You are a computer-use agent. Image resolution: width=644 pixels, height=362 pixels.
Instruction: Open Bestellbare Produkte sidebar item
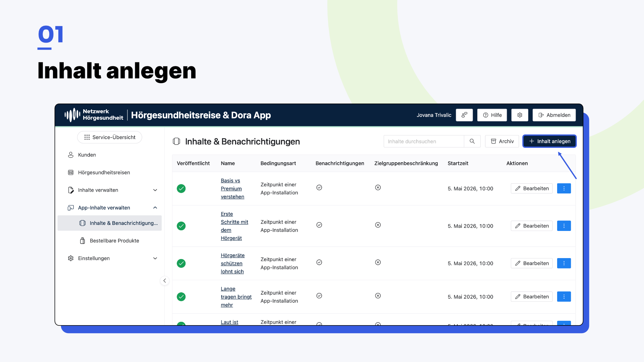pos(114,241)
